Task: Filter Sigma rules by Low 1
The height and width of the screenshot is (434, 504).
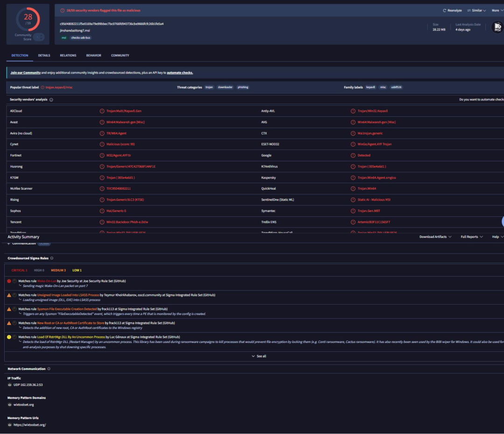Action: tap(77, 270)
